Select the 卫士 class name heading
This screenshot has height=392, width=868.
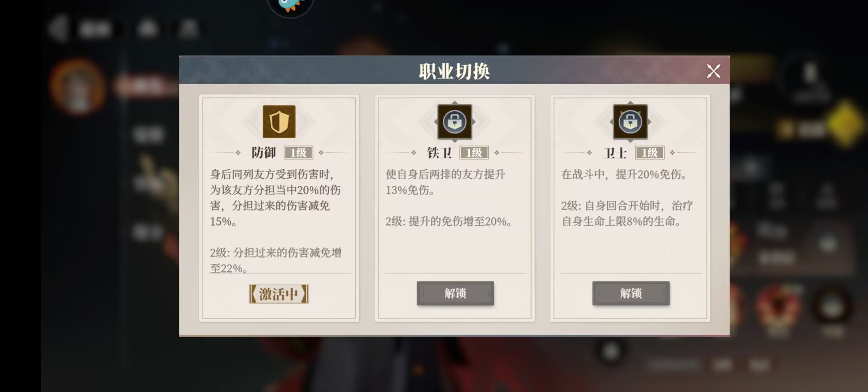coord(615,153)
